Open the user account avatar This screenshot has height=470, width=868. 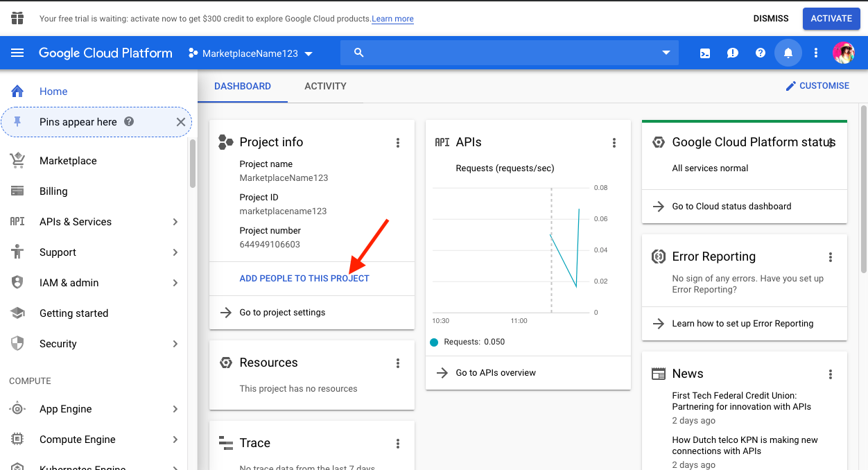(843, 53)
